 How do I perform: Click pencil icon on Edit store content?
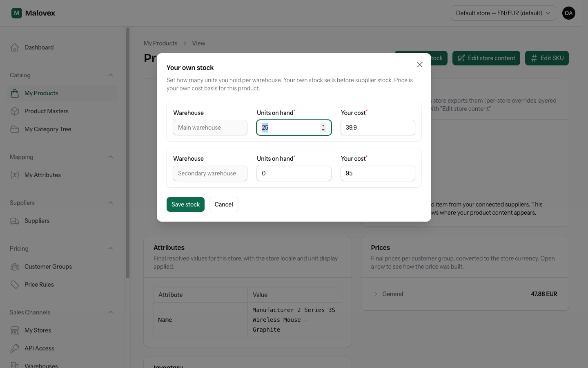[x=461, y=58]
